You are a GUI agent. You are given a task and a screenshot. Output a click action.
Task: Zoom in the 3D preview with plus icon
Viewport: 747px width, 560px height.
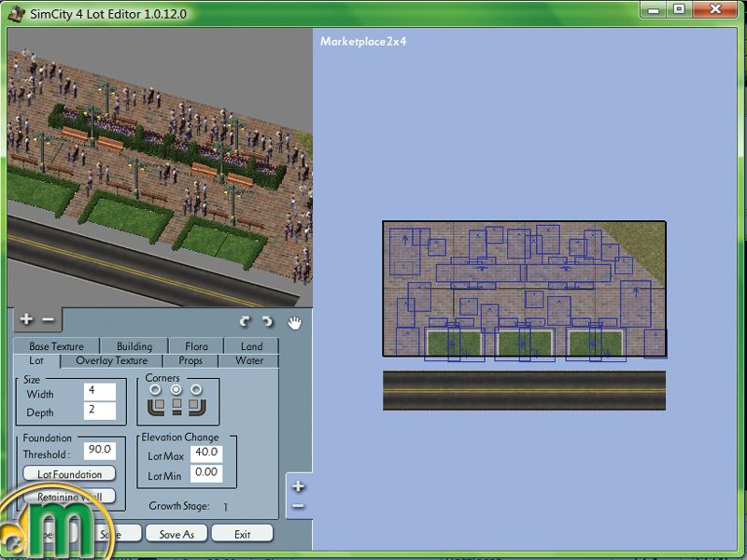[26, 318]
